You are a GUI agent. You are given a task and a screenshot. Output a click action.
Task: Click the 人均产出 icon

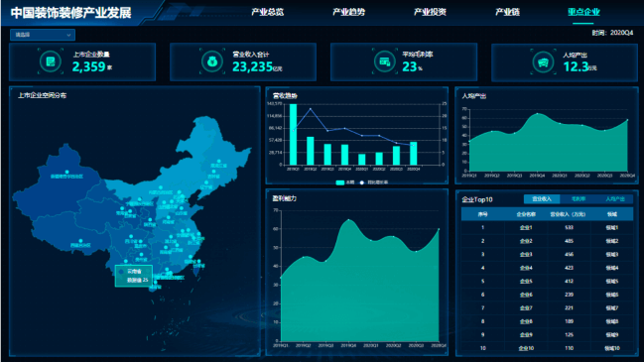point(543,62)
